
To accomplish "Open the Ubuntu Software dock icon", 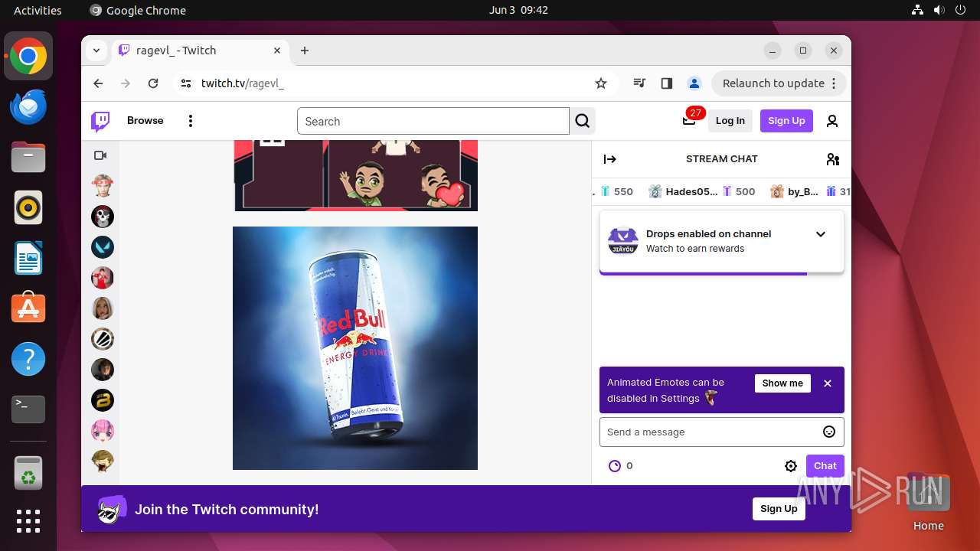I will click(x=28, y=308).
